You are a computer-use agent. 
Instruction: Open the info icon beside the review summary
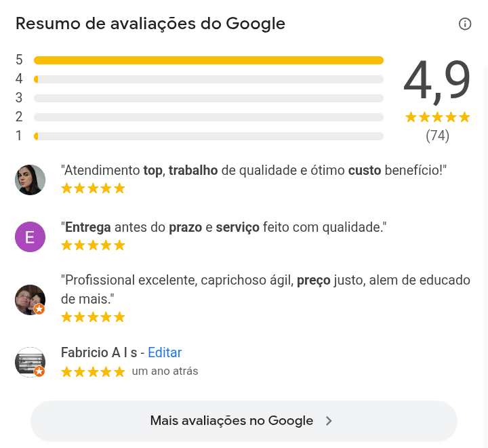[x=465, y=24]
